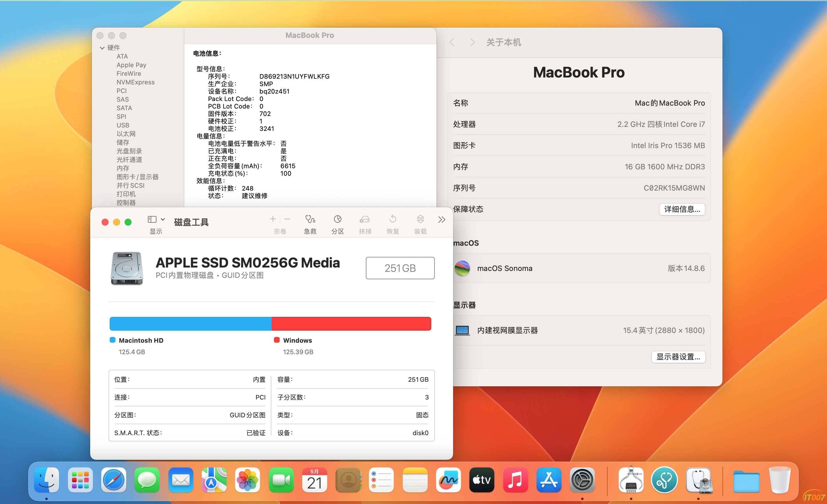Click the red Windows partition bar

[x=351, y=324]
